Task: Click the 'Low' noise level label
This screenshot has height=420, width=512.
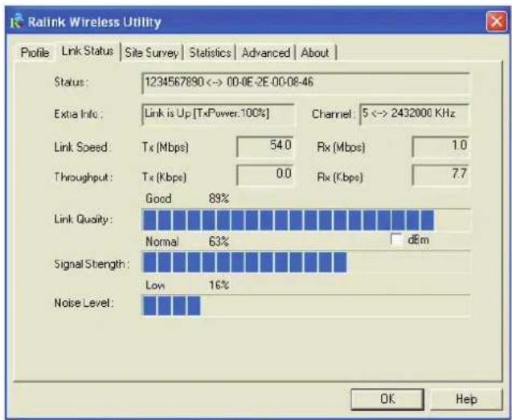Action: click(155, 285)
